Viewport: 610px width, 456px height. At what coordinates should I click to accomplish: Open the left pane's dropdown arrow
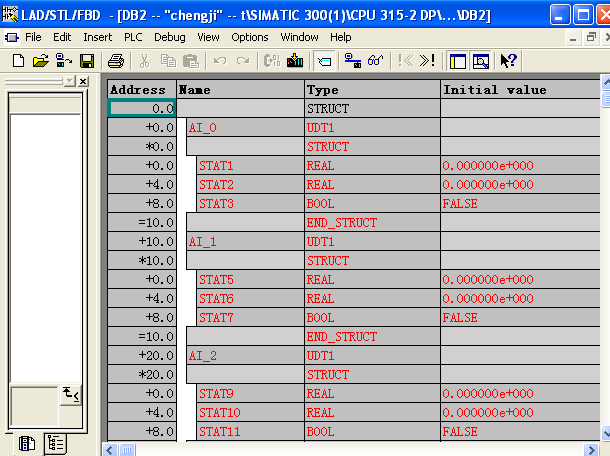tap(70, 81)
